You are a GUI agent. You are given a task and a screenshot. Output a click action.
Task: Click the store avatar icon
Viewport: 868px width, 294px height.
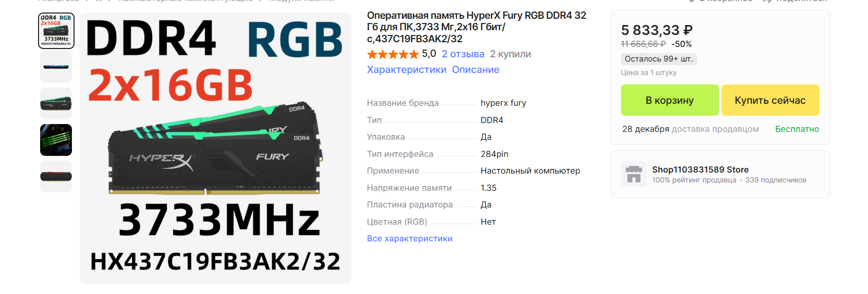pyautogui.click(x=634, y=174)
